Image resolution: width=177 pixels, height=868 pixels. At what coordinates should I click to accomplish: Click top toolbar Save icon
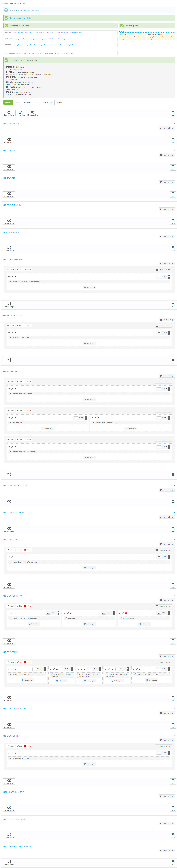click(x=173, y=113)
